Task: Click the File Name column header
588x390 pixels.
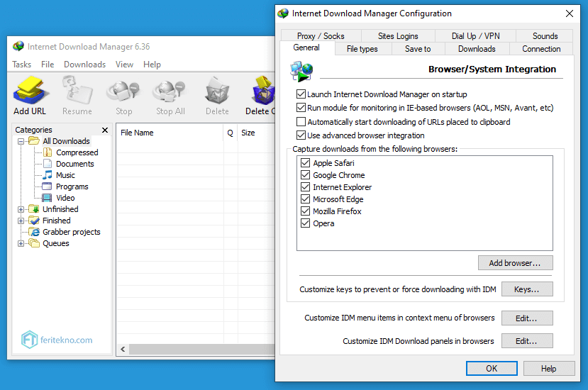Action: click(x=170, y=133)
